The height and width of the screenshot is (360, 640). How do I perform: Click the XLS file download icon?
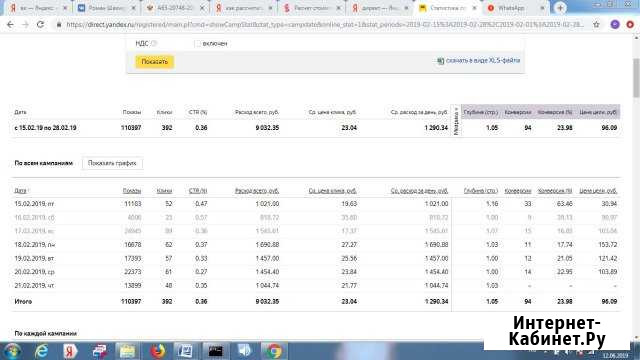tap(440, 61)
